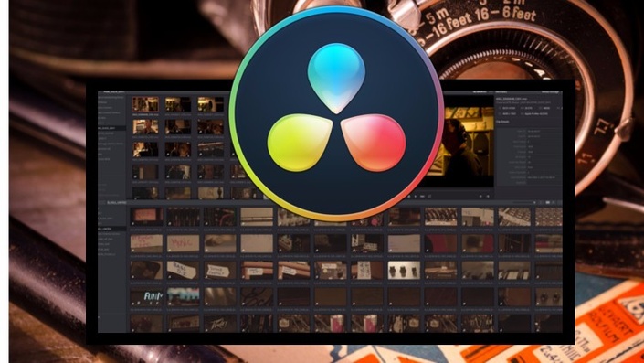Expand the Clip Details section header
The height and width of the screenshot is (363, 644).
(x=502, y=122)
